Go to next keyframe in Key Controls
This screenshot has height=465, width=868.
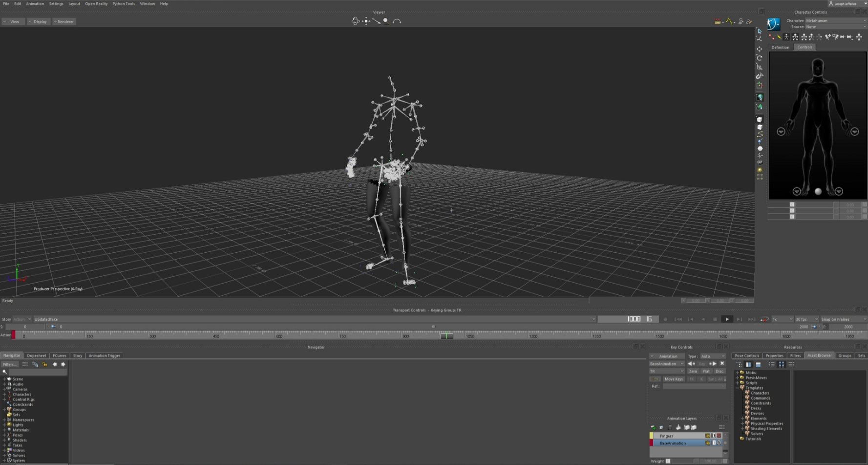click(713, 364)
